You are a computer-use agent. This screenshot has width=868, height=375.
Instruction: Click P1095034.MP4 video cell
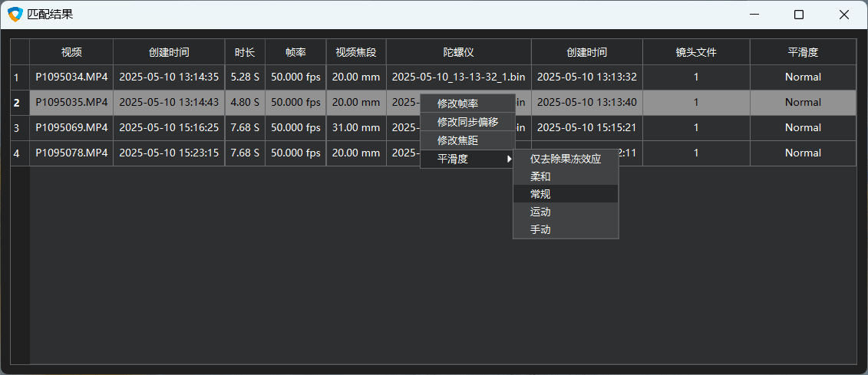(x=71, y=77)
